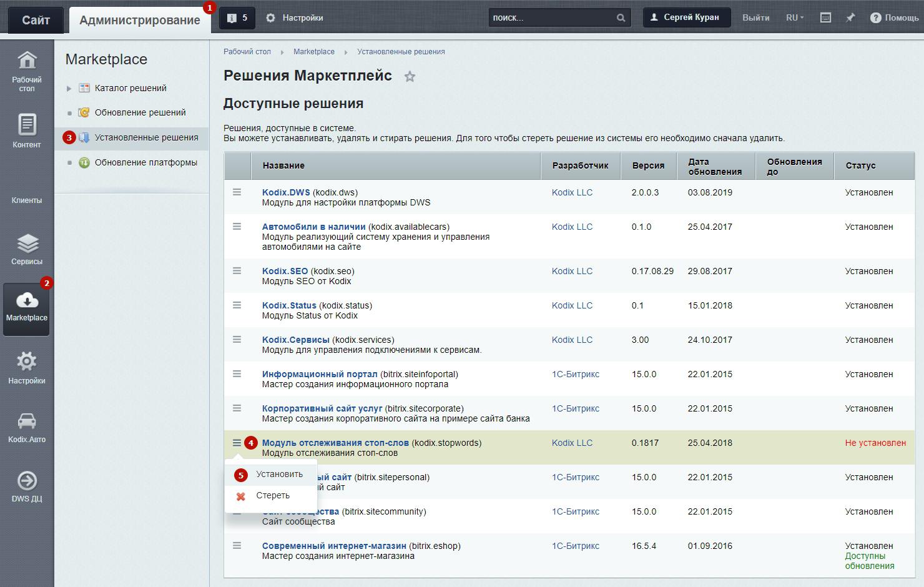
Task: Open Настройки in the top bar
Action: [295, 17]
